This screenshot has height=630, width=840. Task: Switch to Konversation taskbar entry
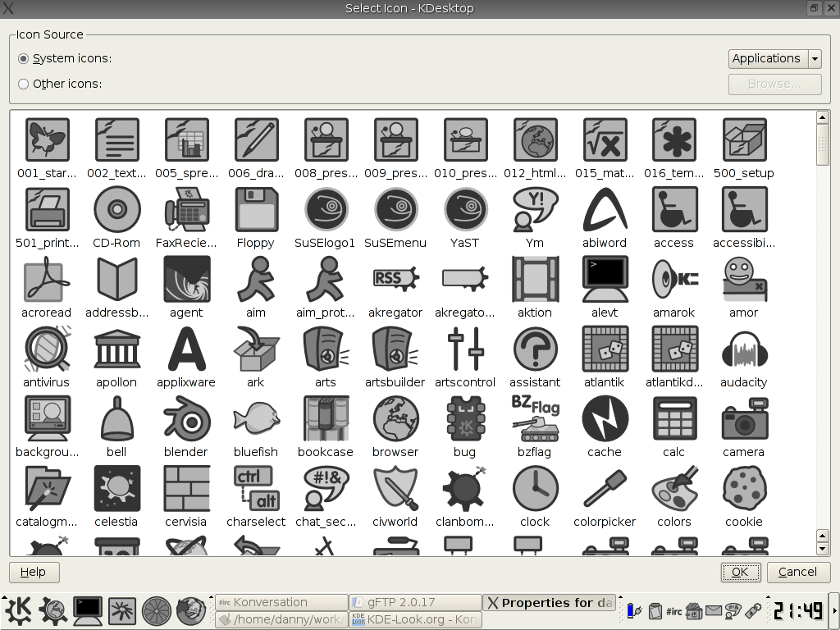[x=281, y=603]
